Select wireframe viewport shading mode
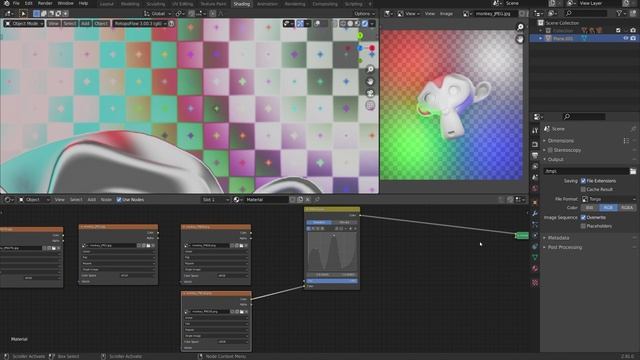The image size is (640, 360). 343,24
